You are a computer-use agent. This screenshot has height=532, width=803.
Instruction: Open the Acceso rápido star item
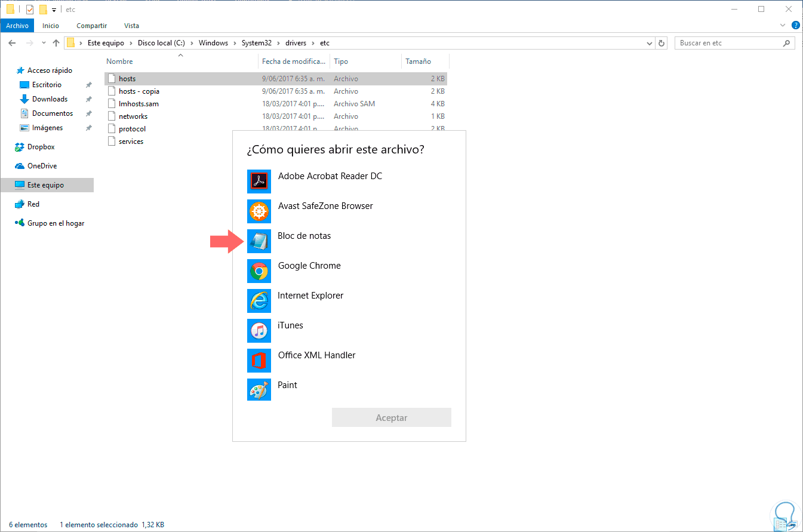point(45,70)
